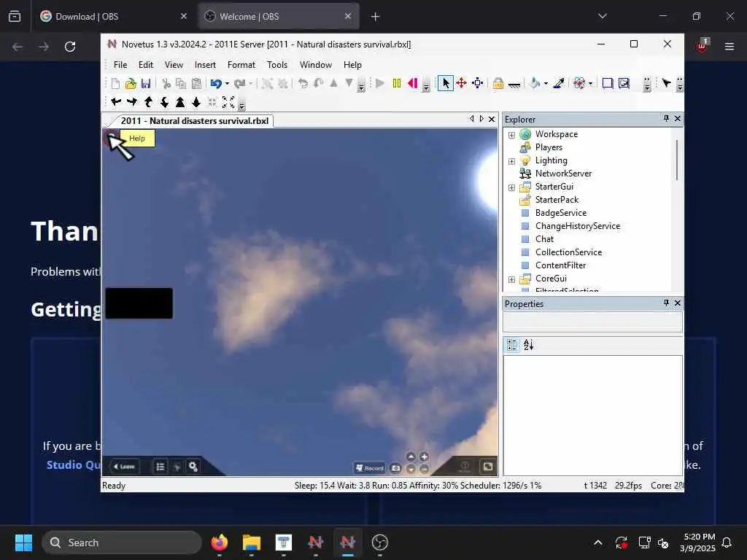Open the Insert menu
This screenshot has width=747, height=560.
tap(205, 65)
